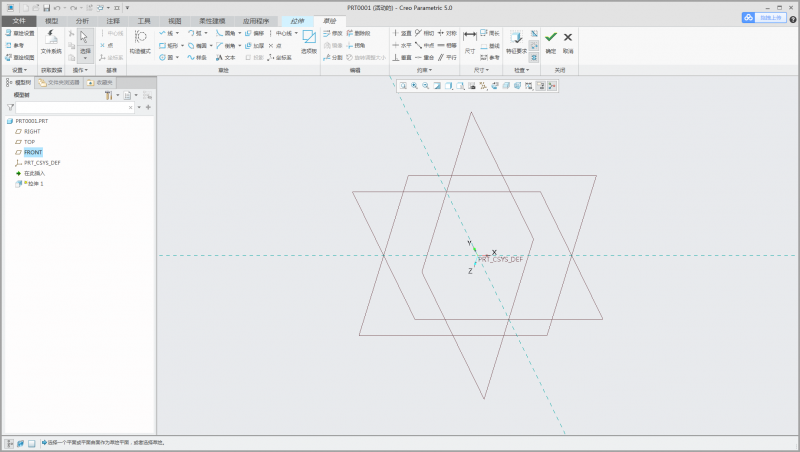The width and height of the screenshot is (800, 452).
Task: Cancel sketch with 取消 X button
Action: (x=568, y=42)
